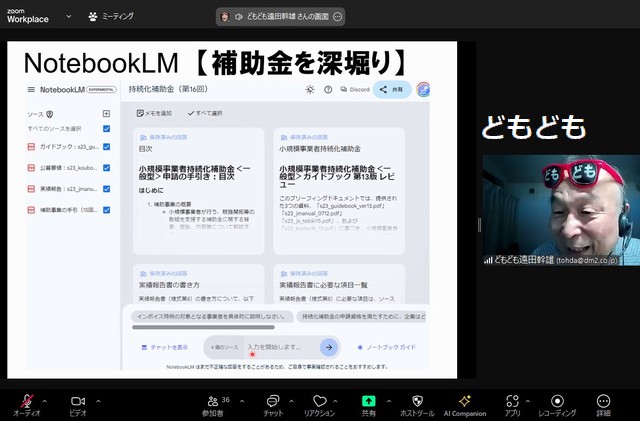Open 公募要領 PDF source item
The image size is (640, 421).
(63, 168)
